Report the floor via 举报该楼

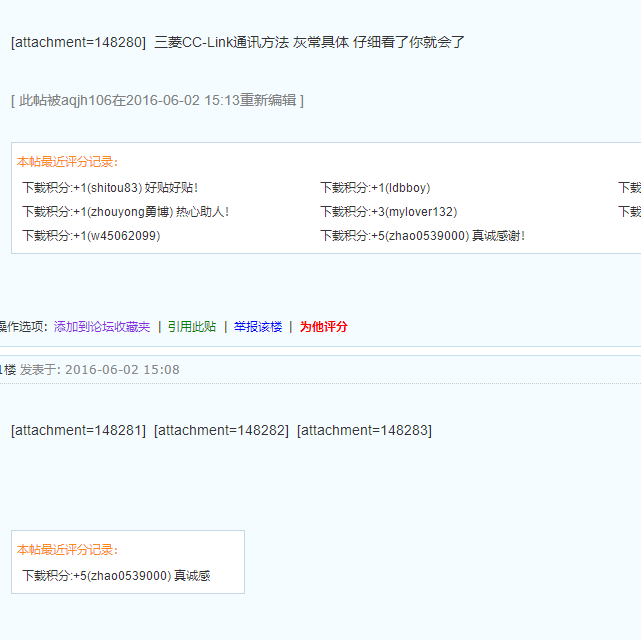pyautogui.click(x=258, y=327)
